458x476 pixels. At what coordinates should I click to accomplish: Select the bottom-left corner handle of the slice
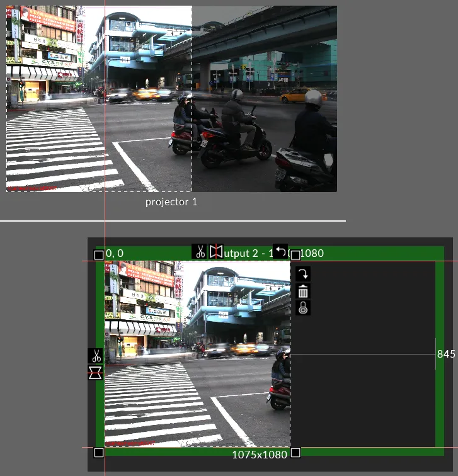98,453
